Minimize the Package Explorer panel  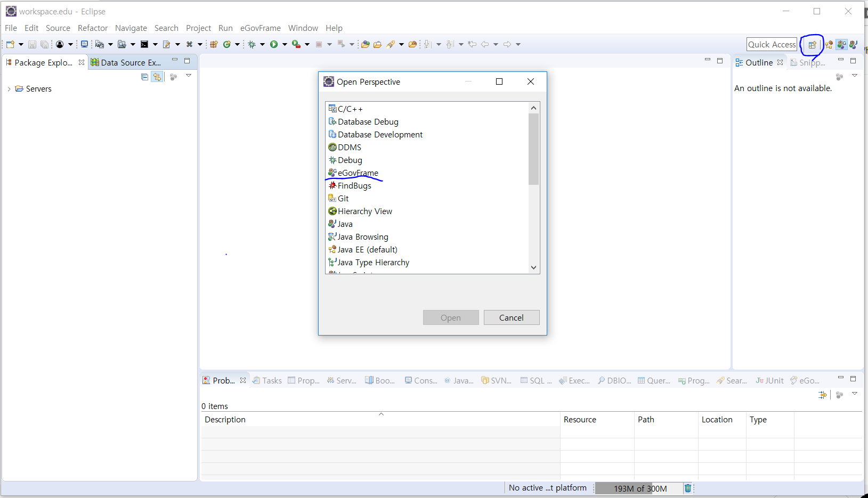[174, 60]
